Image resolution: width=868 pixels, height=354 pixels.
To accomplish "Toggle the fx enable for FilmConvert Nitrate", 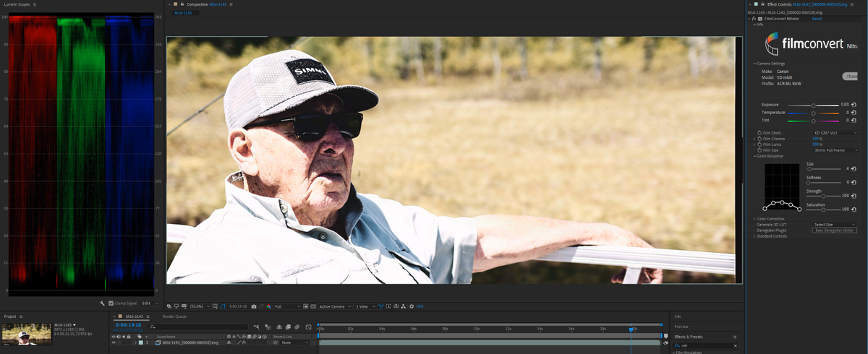I will tap(754, 18).
